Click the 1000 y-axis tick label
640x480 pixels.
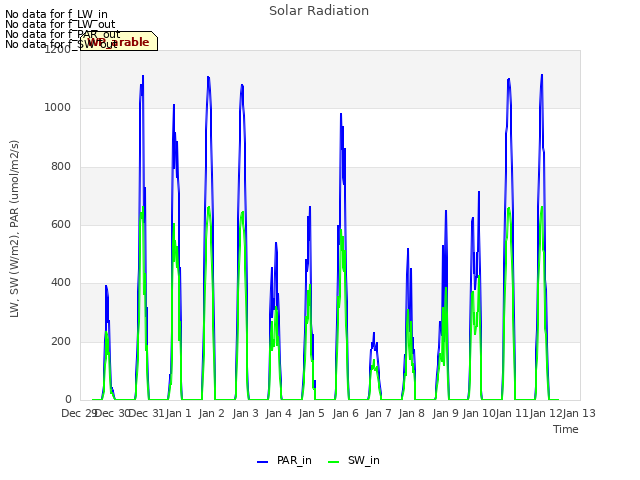point(58,107)
